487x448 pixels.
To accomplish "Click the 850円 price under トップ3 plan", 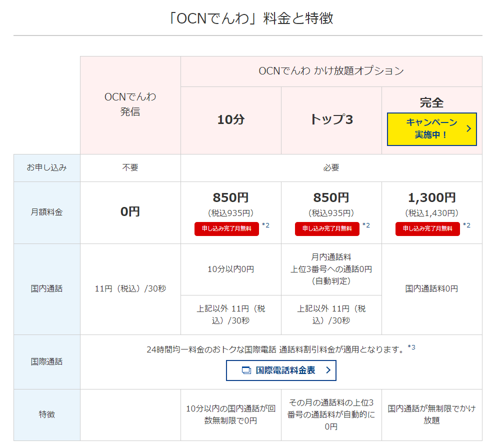I will [331, 197].
